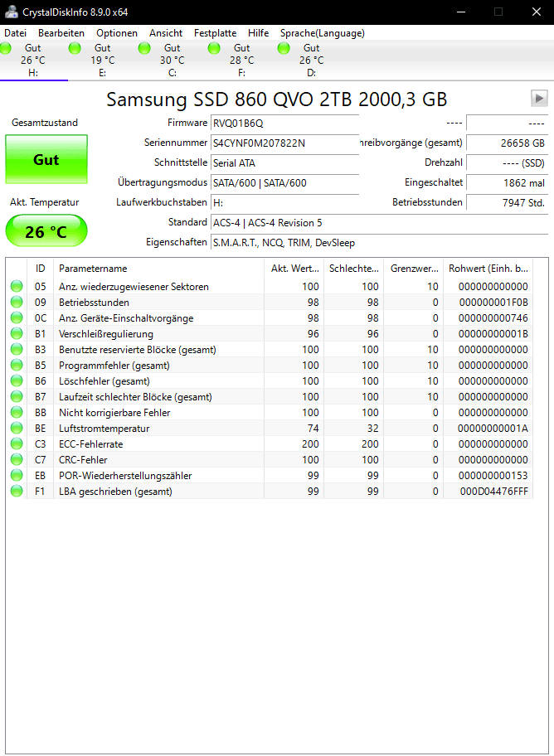Screen dimensions: 554x756
Task: Open the Bearbeiten menu
Action: 61,33
